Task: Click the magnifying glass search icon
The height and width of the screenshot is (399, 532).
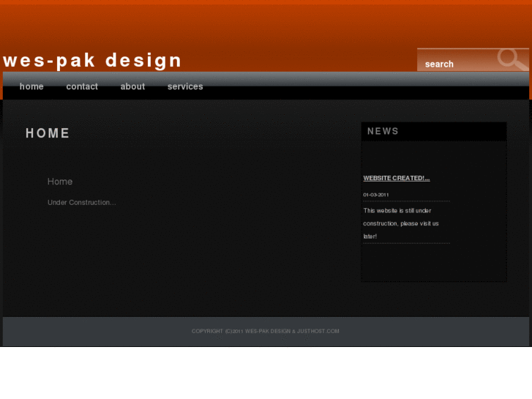Action: (x=512, y=59)
